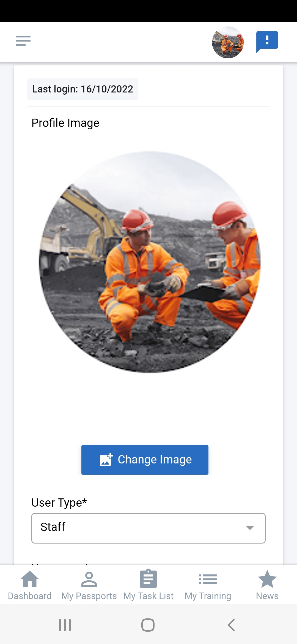This screenshot has width=297, height=644.
Task: Tap the News star icon
Action: tap(267, 579)
